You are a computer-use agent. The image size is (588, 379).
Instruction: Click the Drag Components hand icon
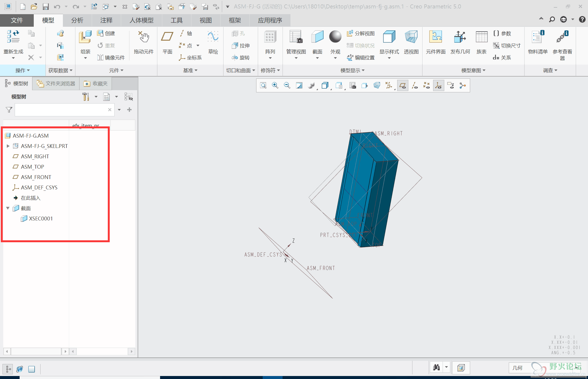(x=144, y=37)
